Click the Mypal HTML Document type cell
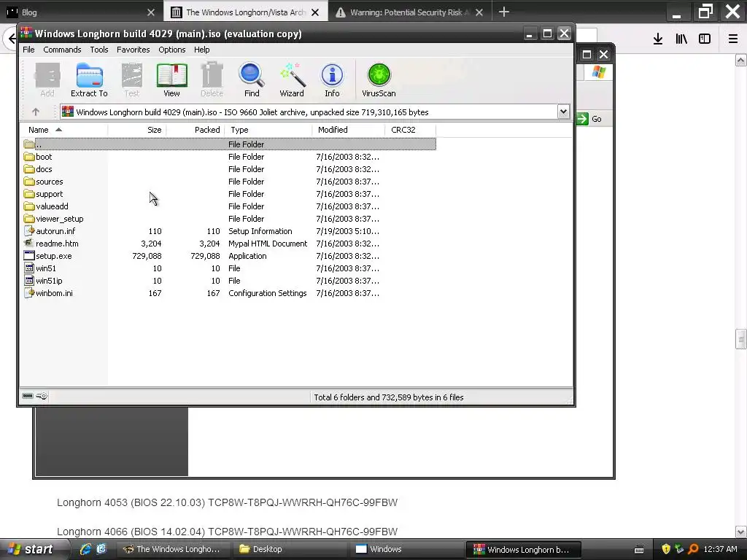 (268, 244)
